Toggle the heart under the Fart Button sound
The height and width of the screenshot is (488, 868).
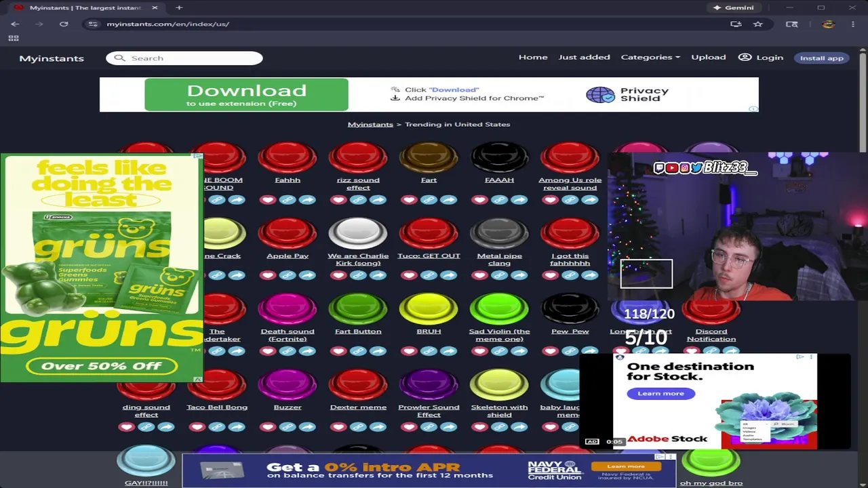[338, 351]
